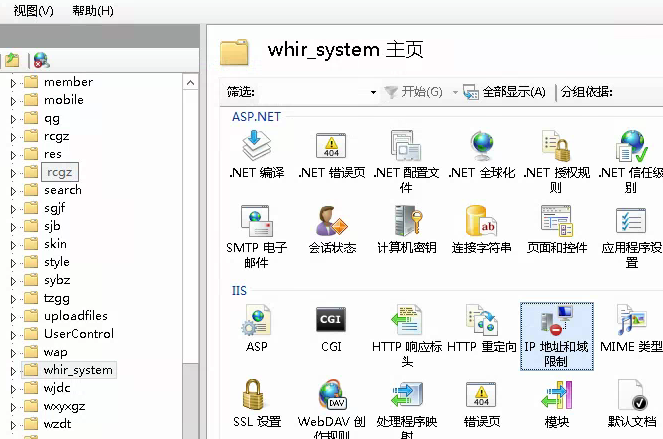Viewport: 663px width, 439px height.
Task: Open the CGI feature icon
Action: pos(331,321)
